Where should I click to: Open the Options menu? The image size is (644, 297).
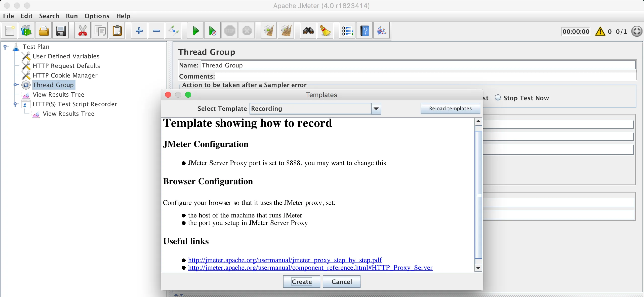[97, 16]
